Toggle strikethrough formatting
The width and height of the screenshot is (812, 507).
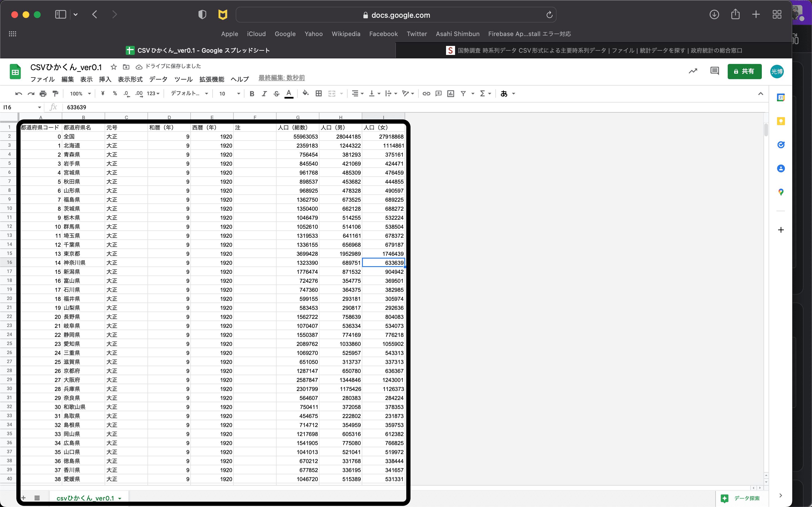276,94
